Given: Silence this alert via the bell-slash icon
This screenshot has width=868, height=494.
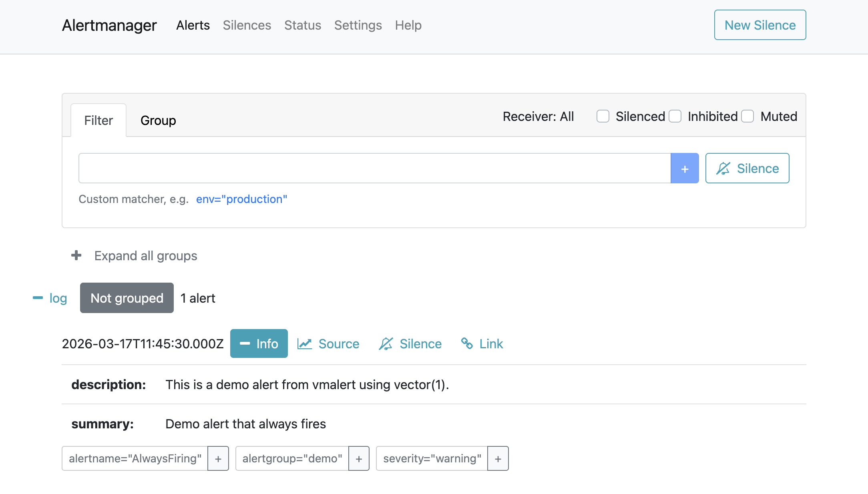Looking at the screenshot, I should pos(410,343).
